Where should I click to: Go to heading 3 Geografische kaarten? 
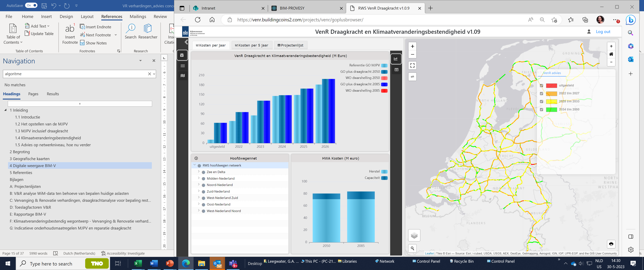(30, 159)
